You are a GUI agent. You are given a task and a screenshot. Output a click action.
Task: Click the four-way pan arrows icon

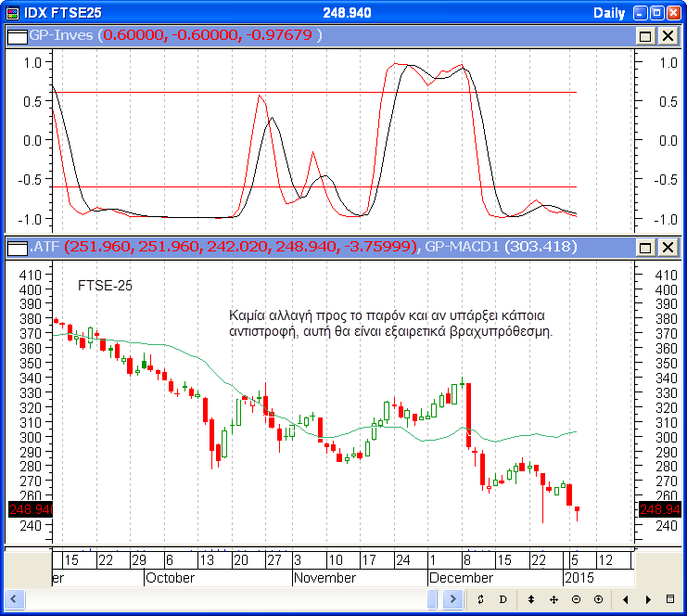(553, 599)
